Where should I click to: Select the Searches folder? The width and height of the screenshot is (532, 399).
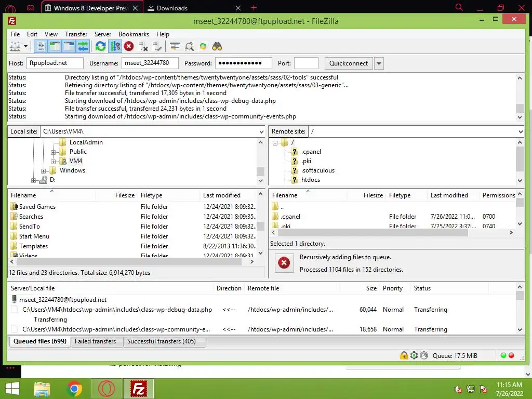[x=31, y=217]
